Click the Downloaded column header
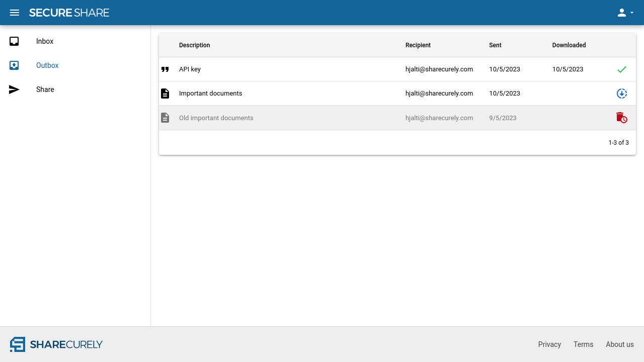Image resolution: width=644 pixels, height=362 pixels. point(569,45)
